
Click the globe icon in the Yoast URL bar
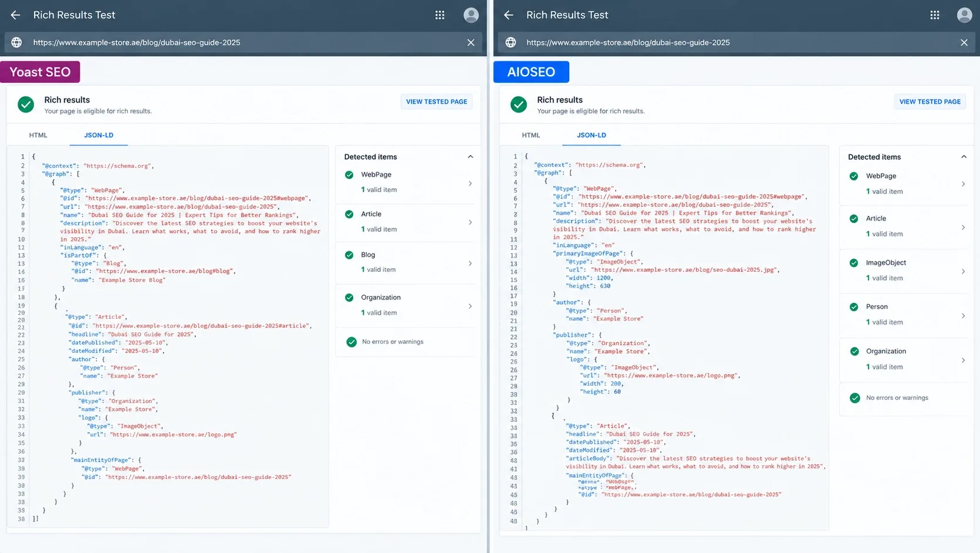coord(16,42)
